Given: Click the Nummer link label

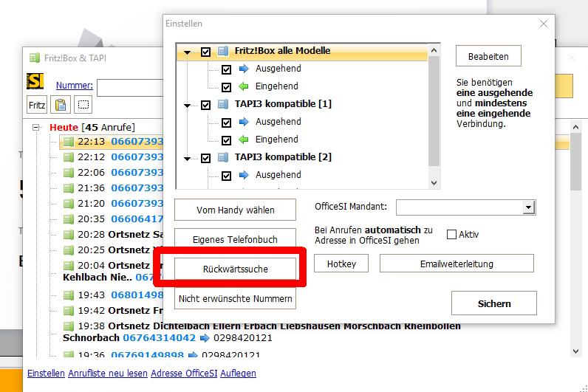Looking at the screenshot, I should [x=75, y=86].
